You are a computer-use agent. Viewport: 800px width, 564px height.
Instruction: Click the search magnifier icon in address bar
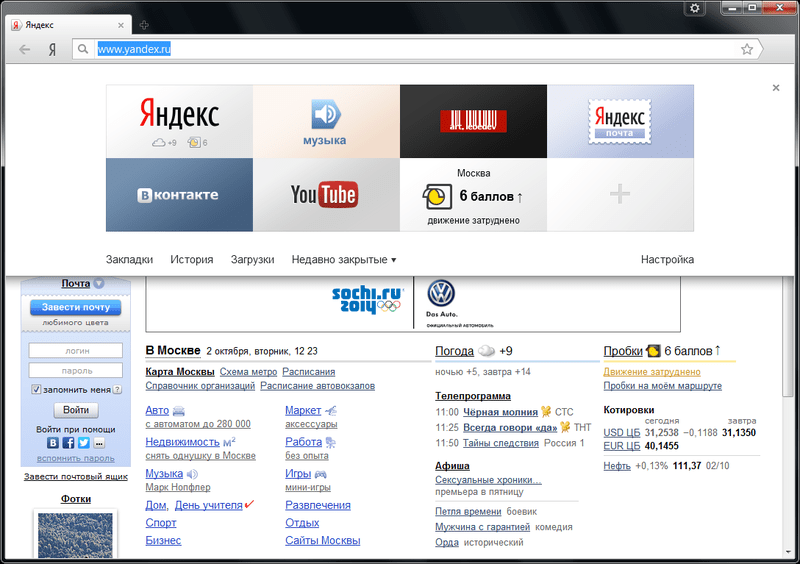click(83, 50)
